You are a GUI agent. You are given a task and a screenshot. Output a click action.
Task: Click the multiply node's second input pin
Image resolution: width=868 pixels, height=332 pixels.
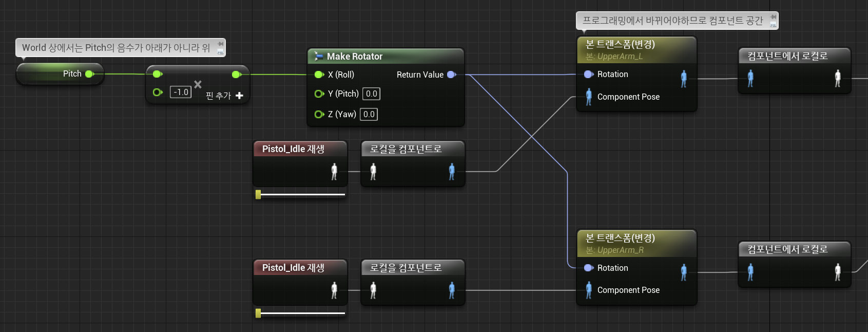[158, 93]
